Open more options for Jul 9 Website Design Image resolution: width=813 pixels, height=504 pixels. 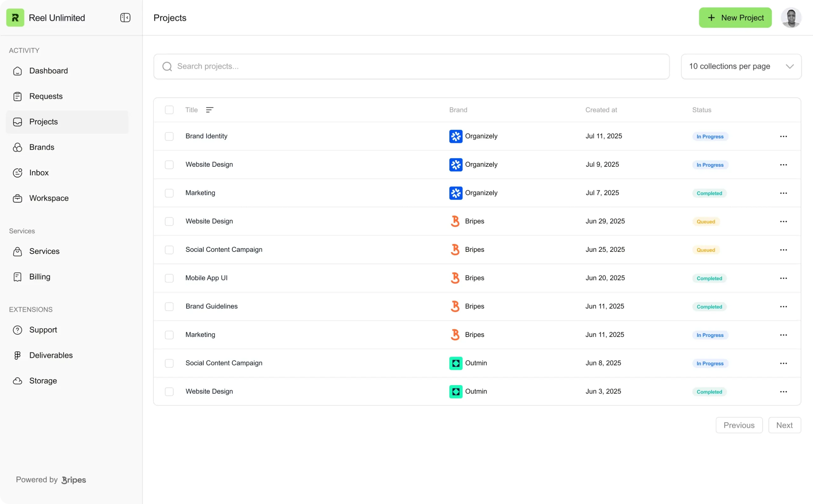click(783, 165)
